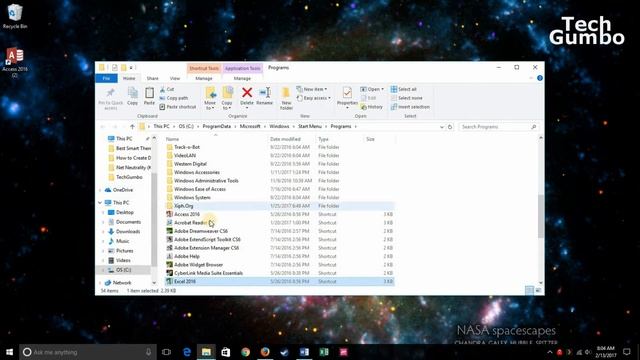Click Paste shortcut in the ribbon
The image size is (640, 360).
(x=178, y=107)
